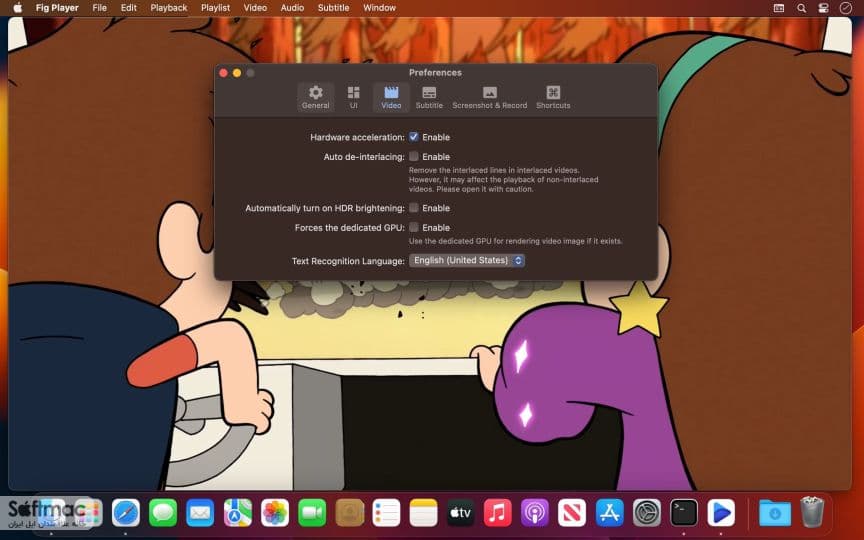Viewport: 864px width, 540px height.
Task: Open the Apple menu
Action: coord(17,8)
